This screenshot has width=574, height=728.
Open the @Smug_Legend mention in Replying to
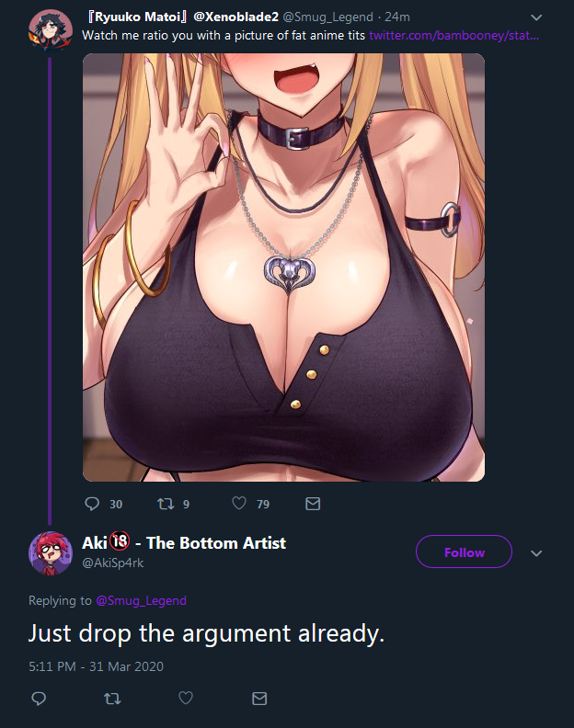tap(142, 600)
